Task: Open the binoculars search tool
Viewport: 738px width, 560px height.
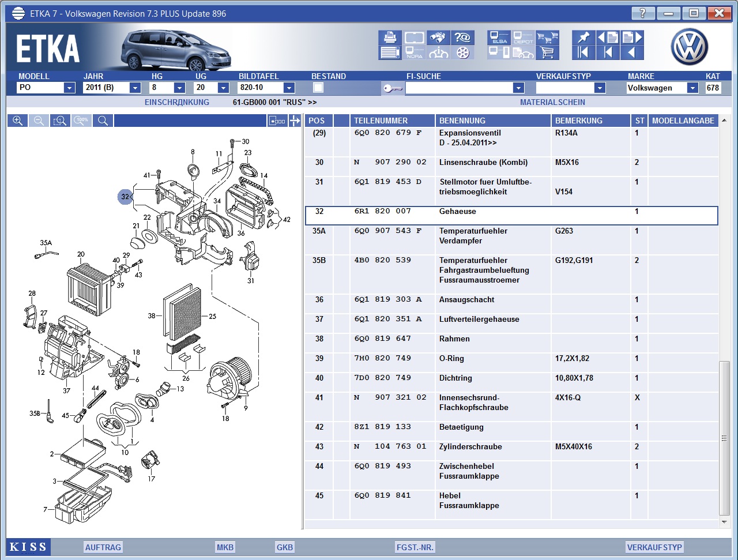Action: 439,37
